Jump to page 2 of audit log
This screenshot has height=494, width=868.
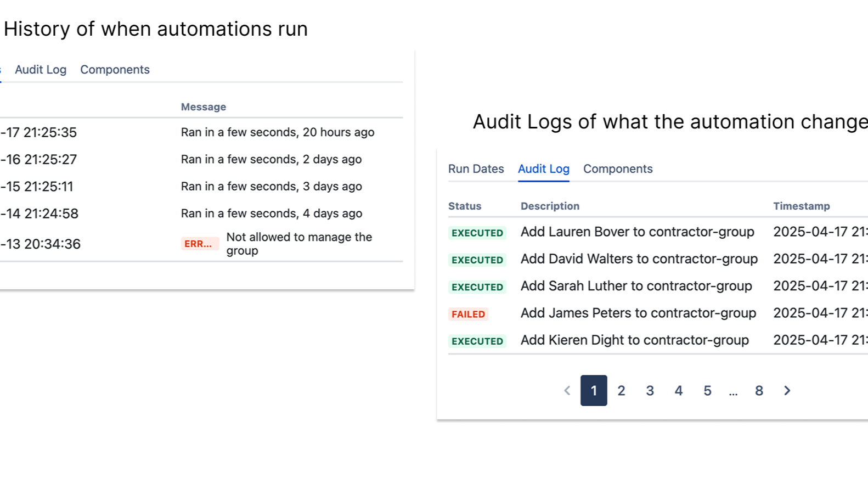[621, 390]
